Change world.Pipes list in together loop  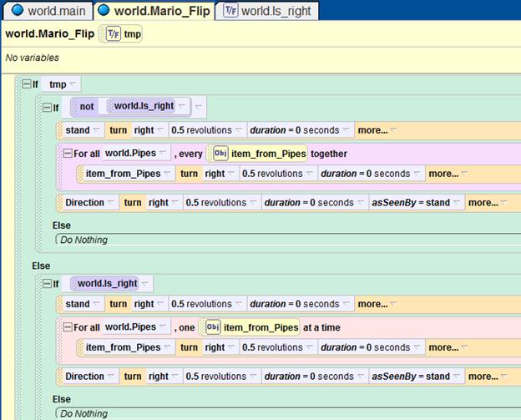coord(135,153)
